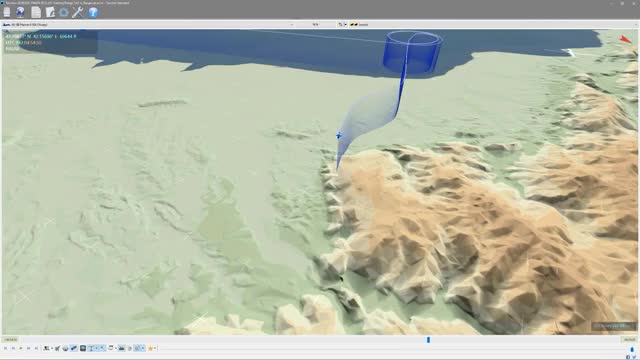Click the play button in playback controls

coord(21,348)
